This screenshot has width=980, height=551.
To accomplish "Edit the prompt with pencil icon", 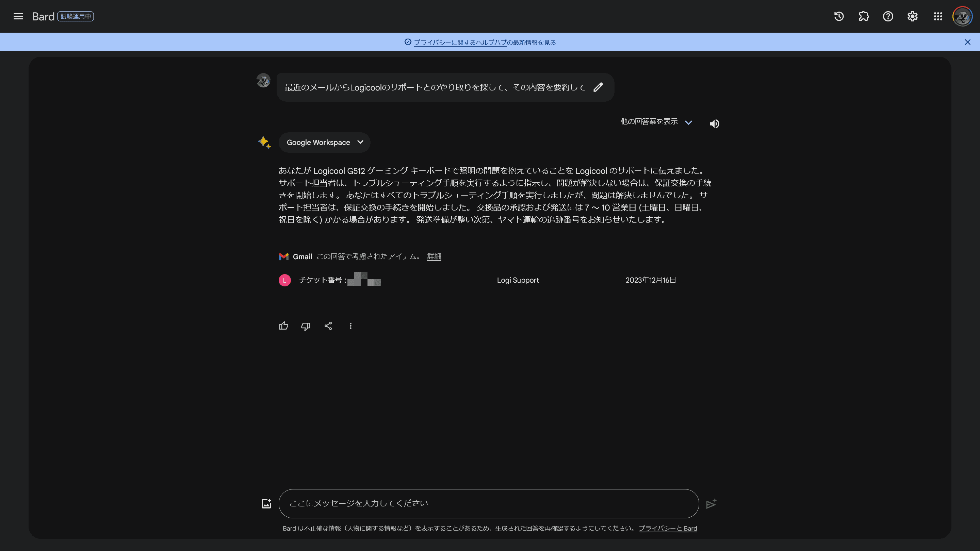I will [x=598, y=87].
